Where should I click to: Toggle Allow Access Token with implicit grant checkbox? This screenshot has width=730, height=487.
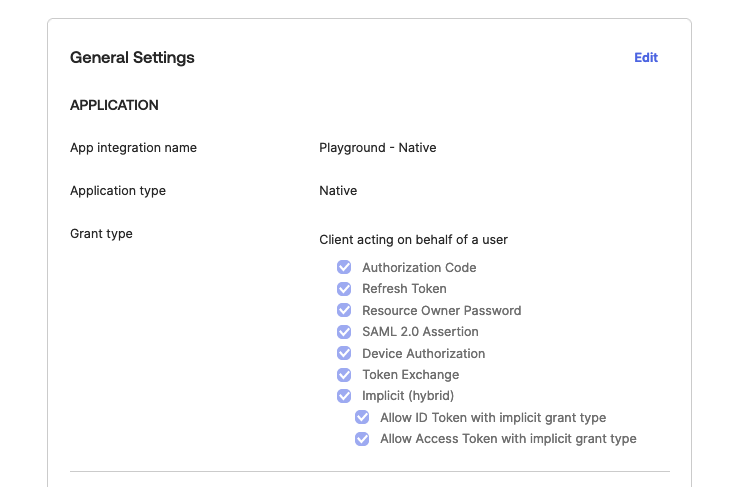tap(362, 439)
